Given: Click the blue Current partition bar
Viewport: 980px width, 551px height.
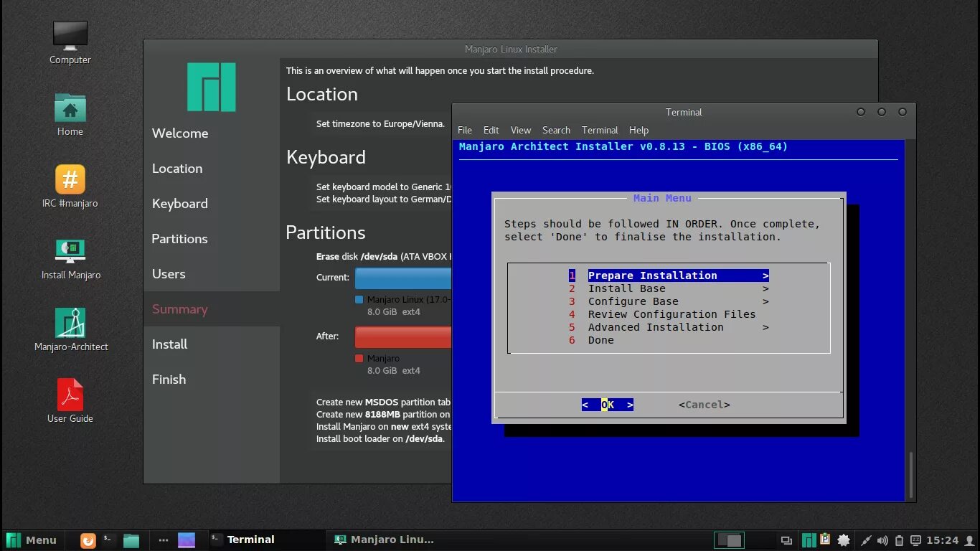Looking at the screenshot, I should click(x=403, y=278).
